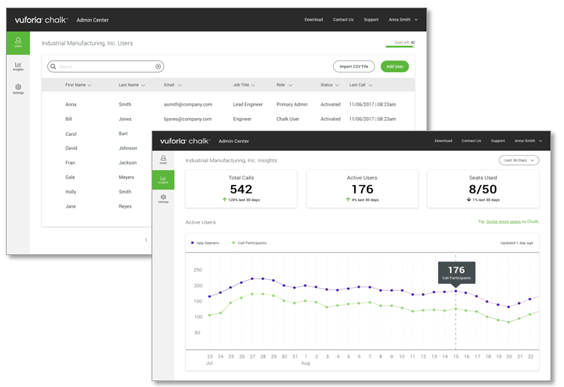Image resolution: width=564 pixels, height=387 pixels.
Task: Open the Last 30 Days dropdown
Action: point(519,160)
